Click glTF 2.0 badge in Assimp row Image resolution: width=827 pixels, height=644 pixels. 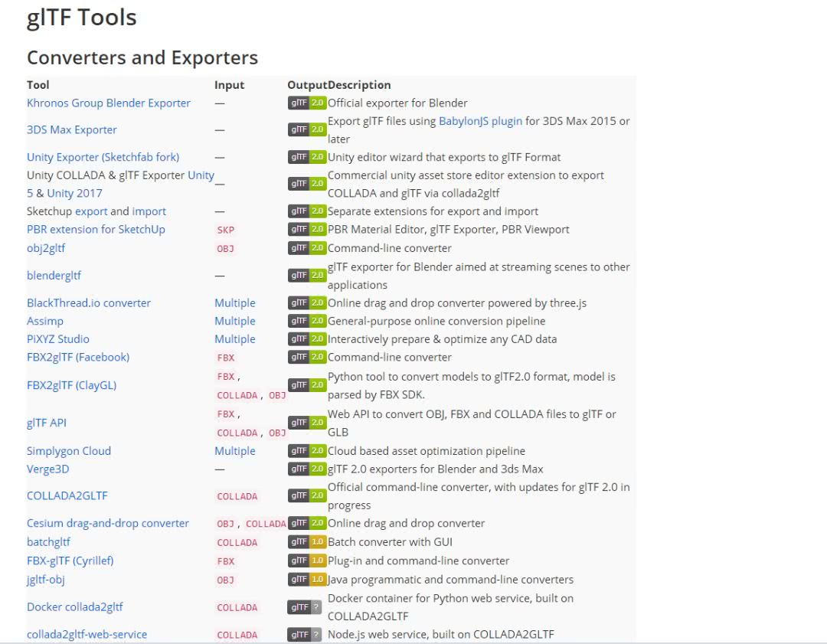pyautogui.click(x=307, y=321)
